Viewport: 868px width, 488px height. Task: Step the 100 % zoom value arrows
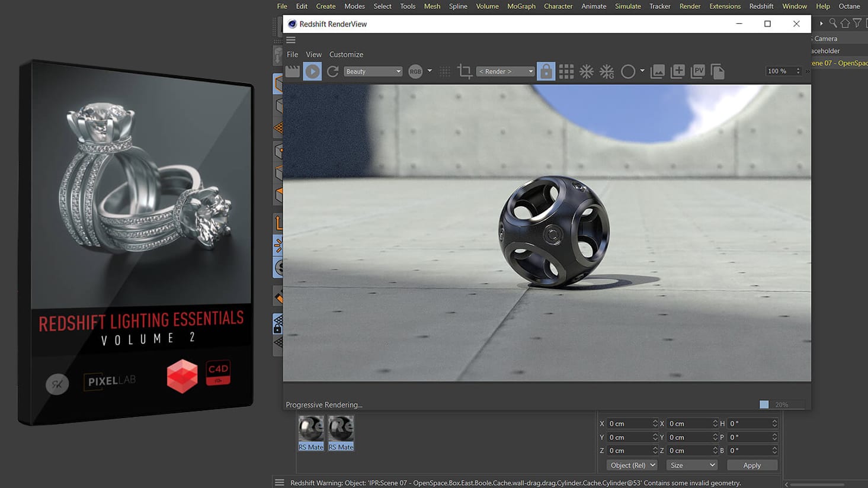798,71
